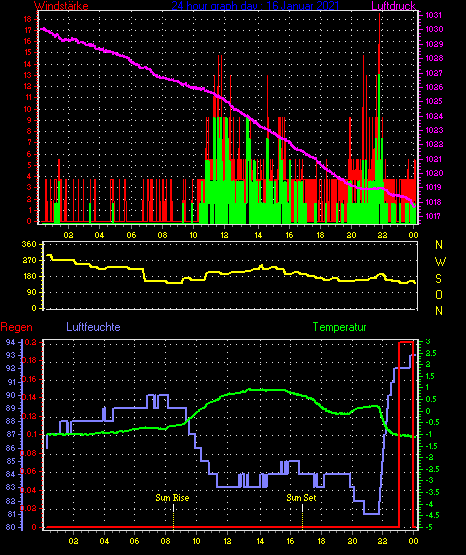Click the magenta "Luftdruck" heading
The height and width of the screenshot is (555, 466).
tap(393, 5)
